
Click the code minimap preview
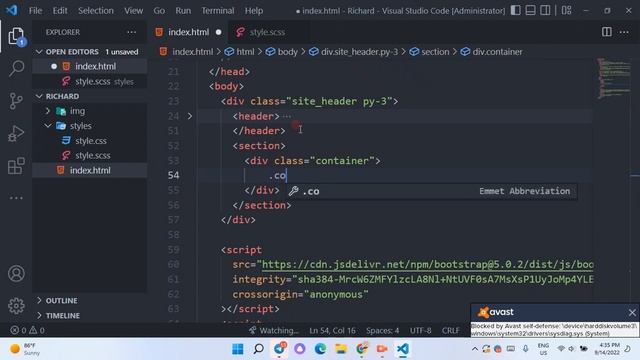614,79
